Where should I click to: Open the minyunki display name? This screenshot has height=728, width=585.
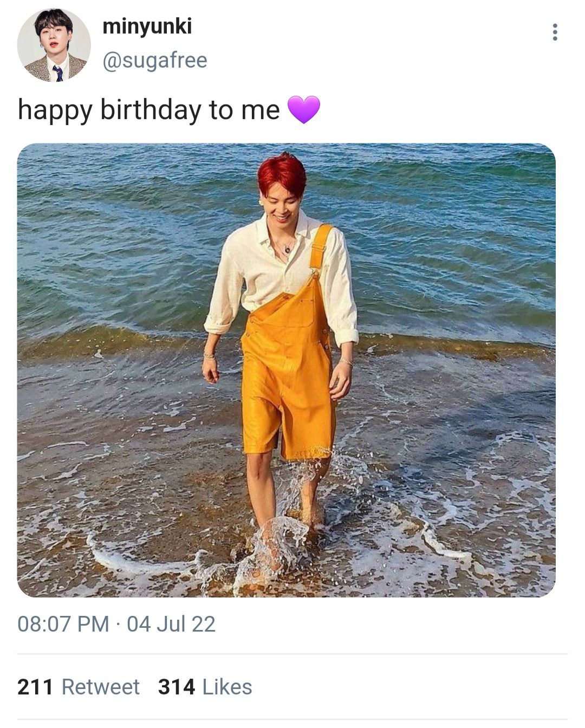tap(147, 26)
